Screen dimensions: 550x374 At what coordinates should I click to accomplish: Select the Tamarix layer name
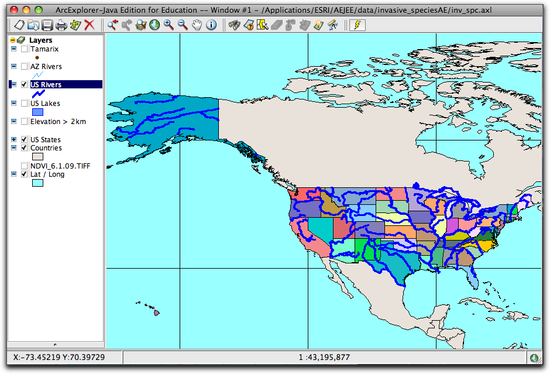tap(44, 49)
